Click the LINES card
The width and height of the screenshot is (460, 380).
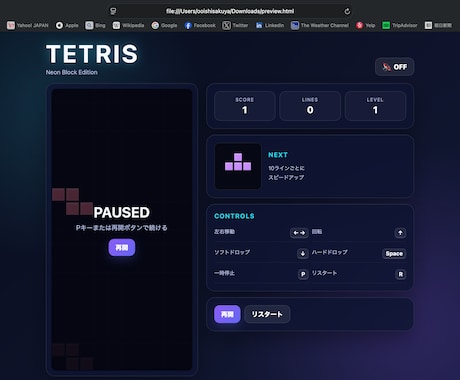point(310,106)
